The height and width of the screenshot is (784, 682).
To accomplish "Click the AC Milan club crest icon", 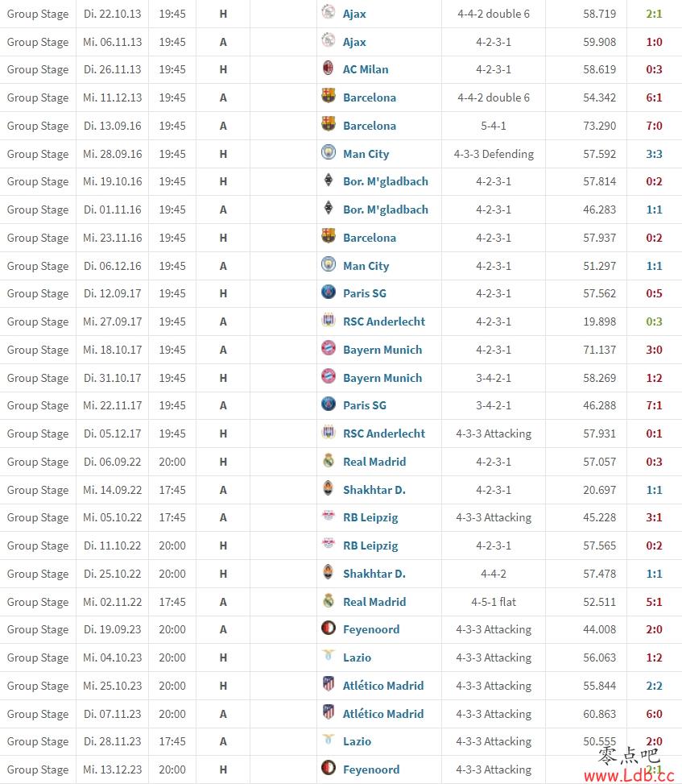I will 329,68.
